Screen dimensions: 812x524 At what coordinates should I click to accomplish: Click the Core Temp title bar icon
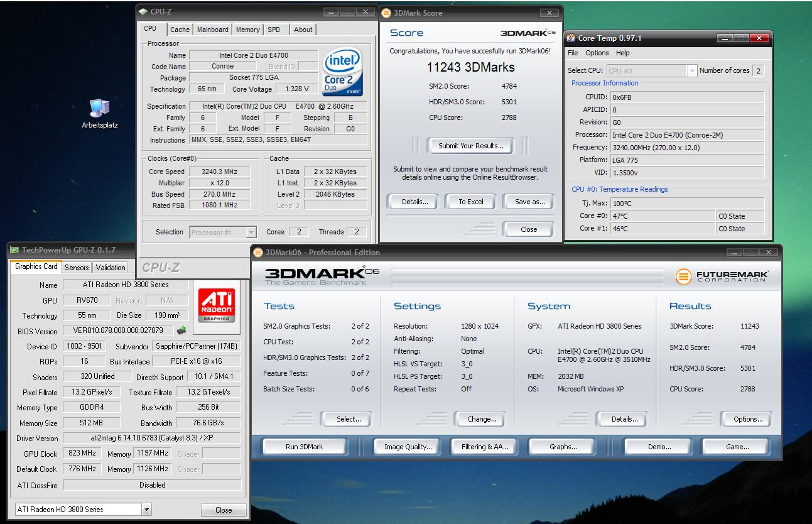(x=571, y=38)
